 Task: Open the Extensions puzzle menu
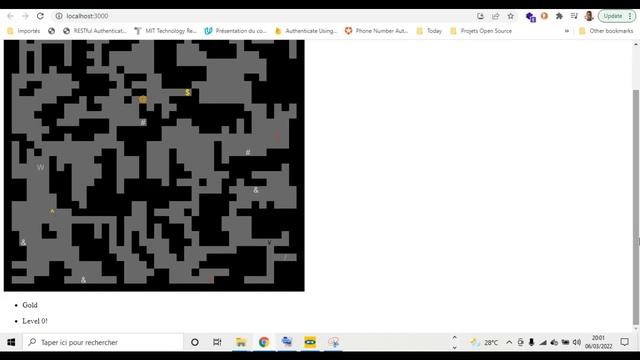click(x=559, y=16)
